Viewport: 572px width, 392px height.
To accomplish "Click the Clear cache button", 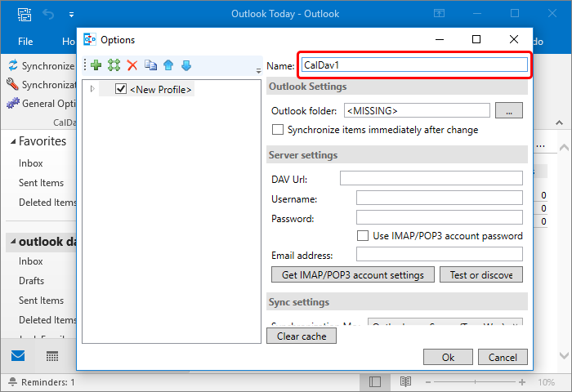I will point(302,336).
